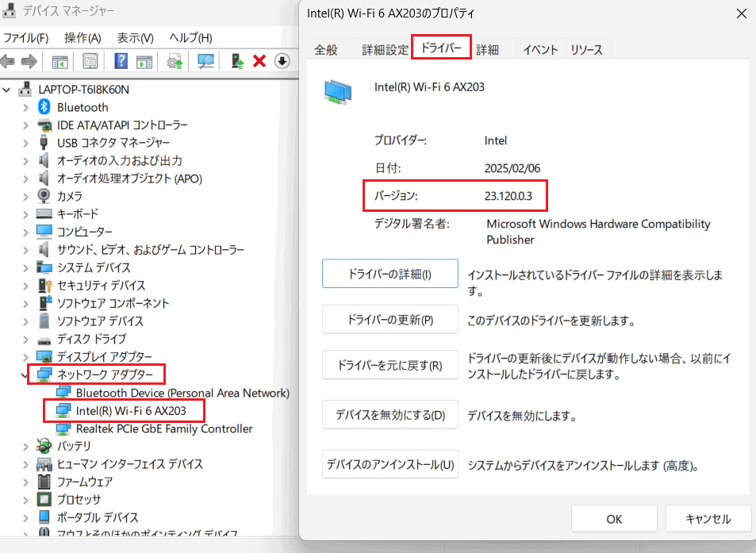This screenshot has height=553, width=756.
Task: Click the Microsoft Windows Hardware Compatibility Publisher text
Action: [x=598, y=232]
